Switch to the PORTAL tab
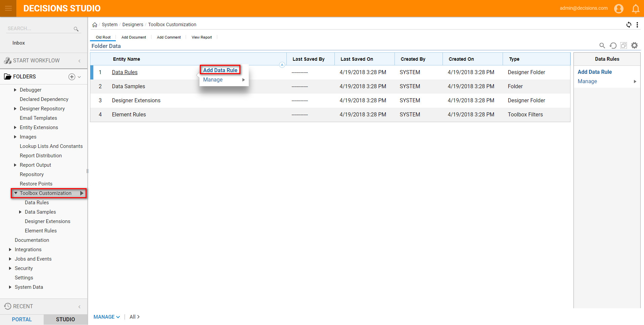 click(22, 319)
